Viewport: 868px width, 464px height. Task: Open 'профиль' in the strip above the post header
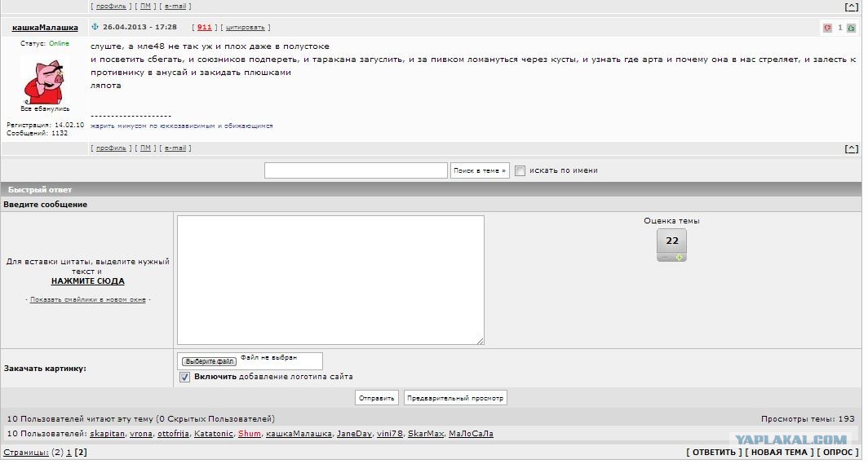tap(112, 7)
